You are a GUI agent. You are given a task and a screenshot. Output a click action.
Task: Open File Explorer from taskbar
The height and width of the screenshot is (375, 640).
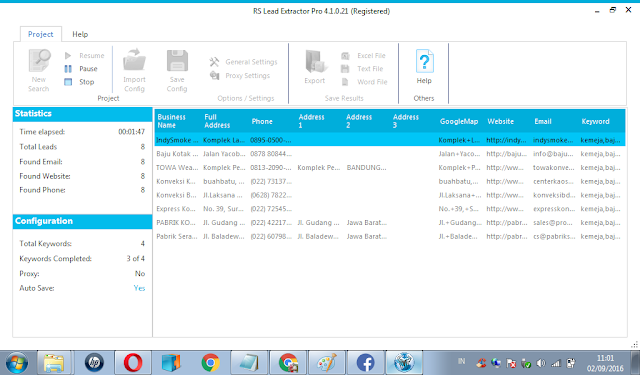tap(54, 363)
